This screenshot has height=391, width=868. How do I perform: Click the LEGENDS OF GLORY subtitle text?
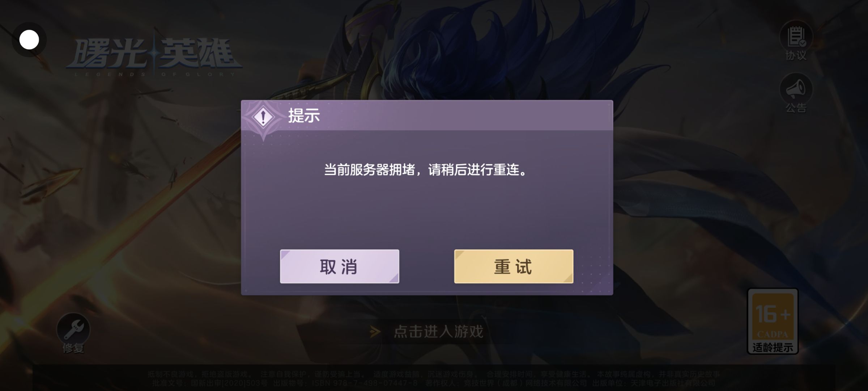pos(155,74)
